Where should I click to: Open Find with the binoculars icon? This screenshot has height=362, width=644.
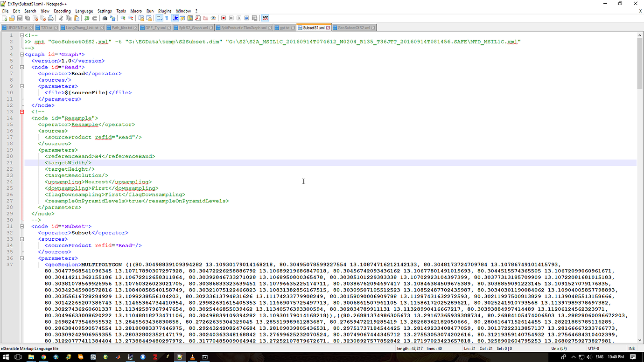[x=105, y=18]
